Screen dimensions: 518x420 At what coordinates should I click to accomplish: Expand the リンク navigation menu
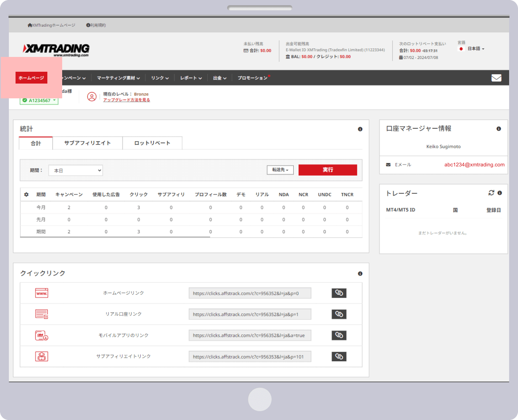tap(160, 78)
